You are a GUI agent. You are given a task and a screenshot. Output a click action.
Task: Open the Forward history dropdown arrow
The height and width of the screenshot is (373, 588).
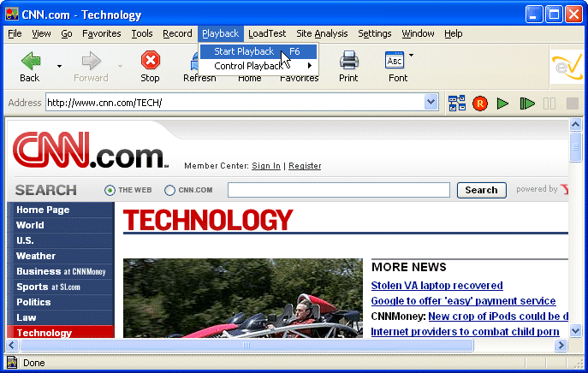[x=120, y=67]
